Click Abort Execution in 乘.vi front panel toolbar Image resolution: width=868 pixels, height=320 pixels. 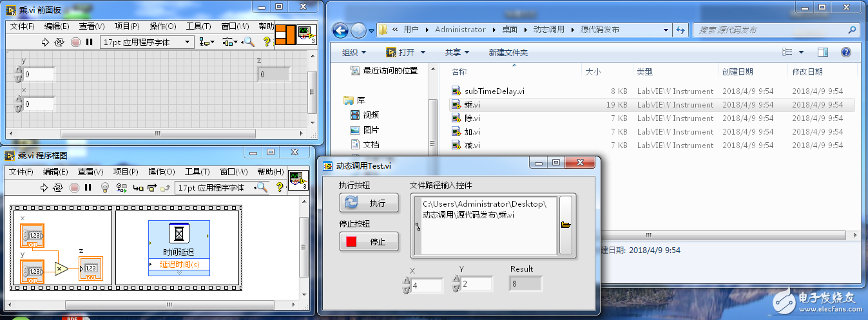tap(75, 42)
